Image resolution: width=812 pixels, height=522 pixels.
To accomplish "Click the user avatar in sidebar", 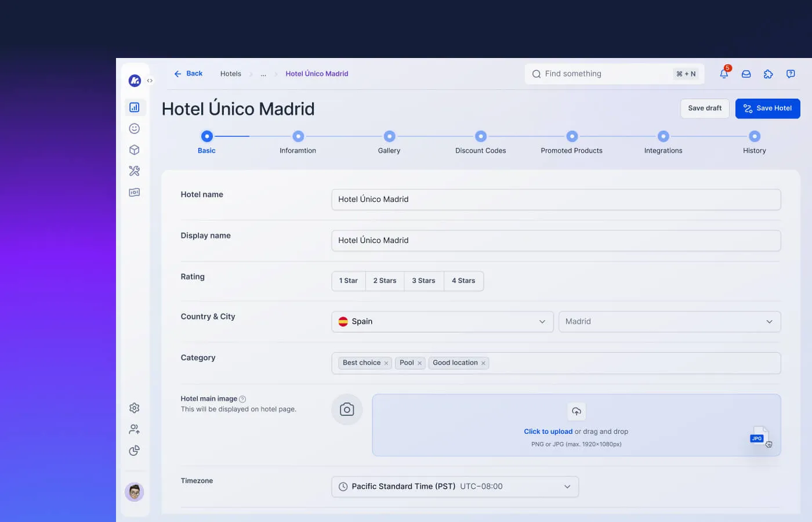I will [x=135, y=492].
